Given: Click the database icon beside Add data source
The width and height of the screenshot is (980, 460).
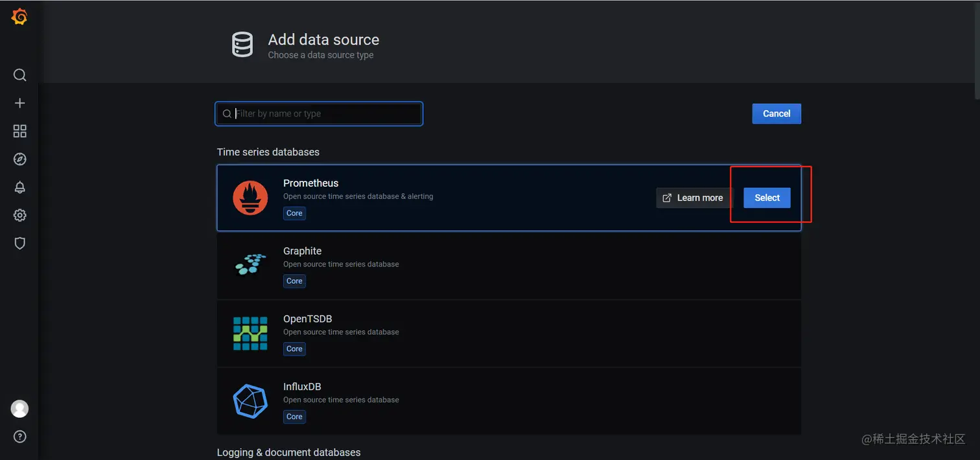Looking at the screenshot, I should pos(242,45).
